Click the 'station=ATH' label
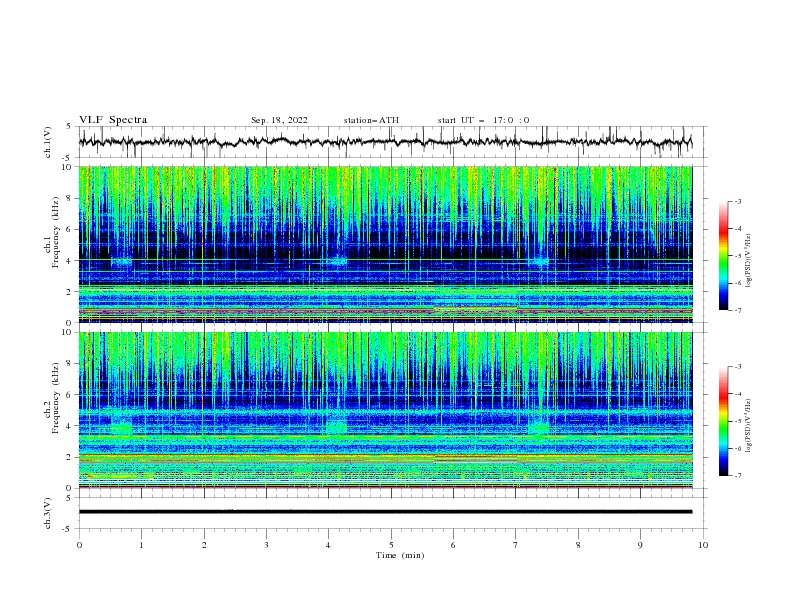The height and width of the screenshot is (612, 792). click(x=371, y=120)
